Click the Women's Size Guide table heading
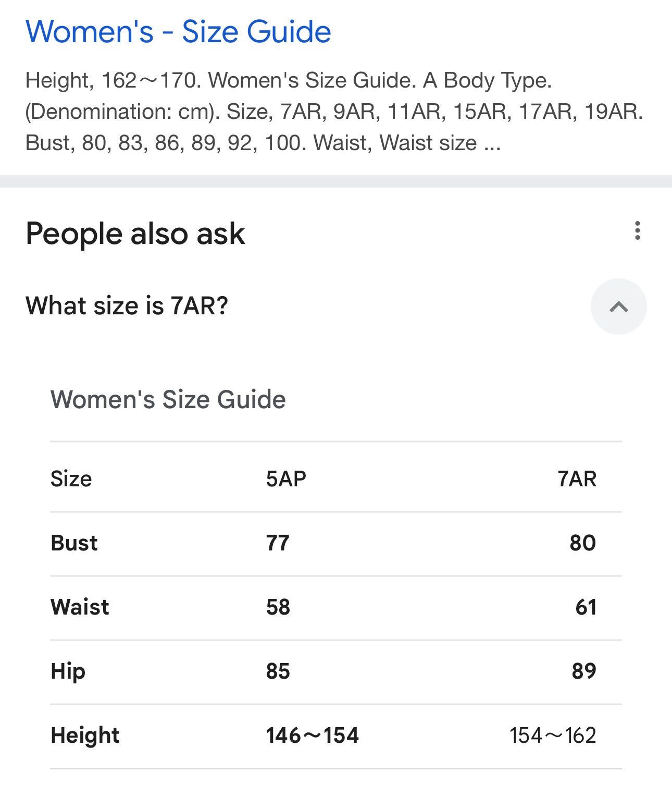The image size is (672, 797). 168,400
